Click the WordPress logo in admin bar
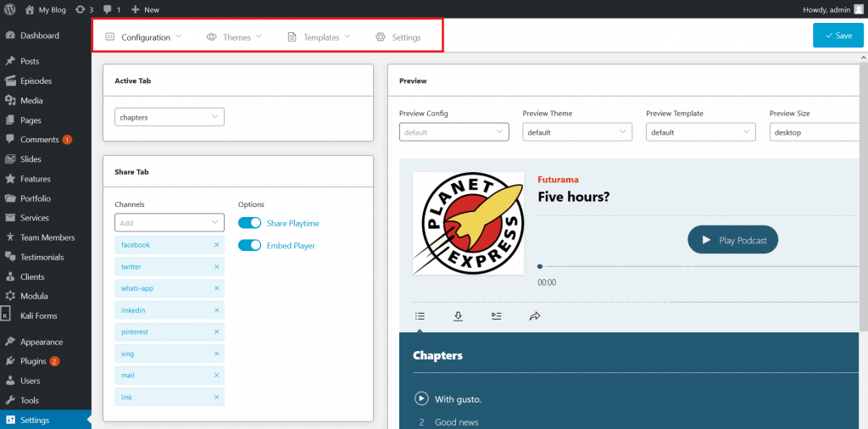Image resolution: width=868 pixels, height=429 pixels. click(10, 9)
